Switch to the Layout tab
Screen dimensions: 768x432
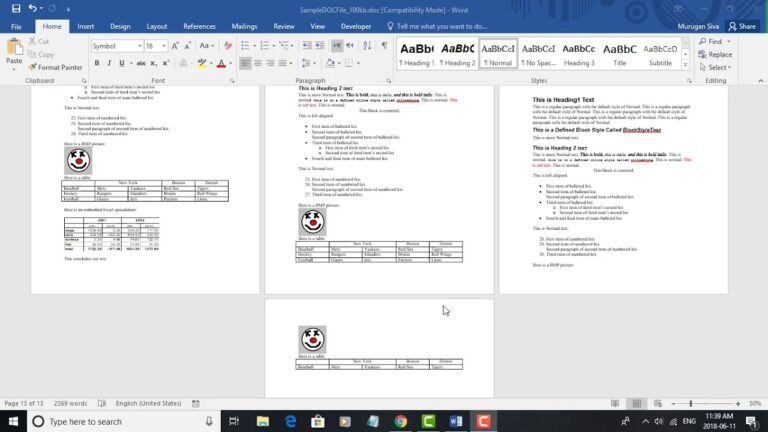pos(157,26)
